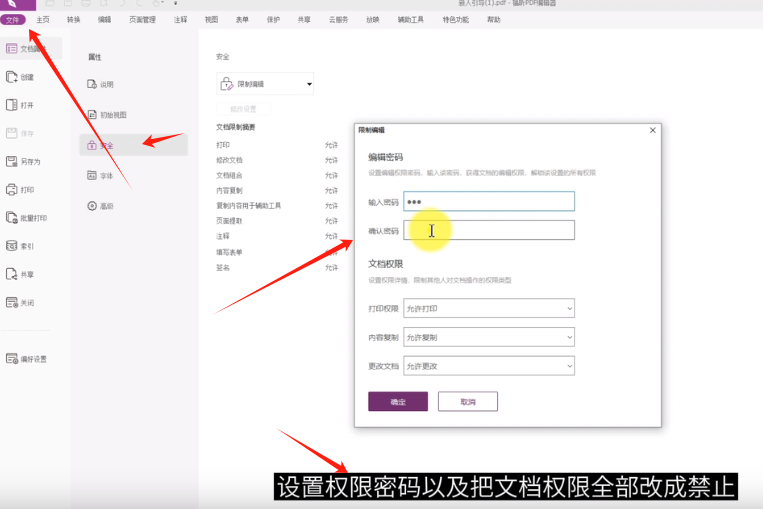Switch to the 注释 tab
Image resolution: width=763 pixels, height=509 pixels.
[x=181, y=19]
